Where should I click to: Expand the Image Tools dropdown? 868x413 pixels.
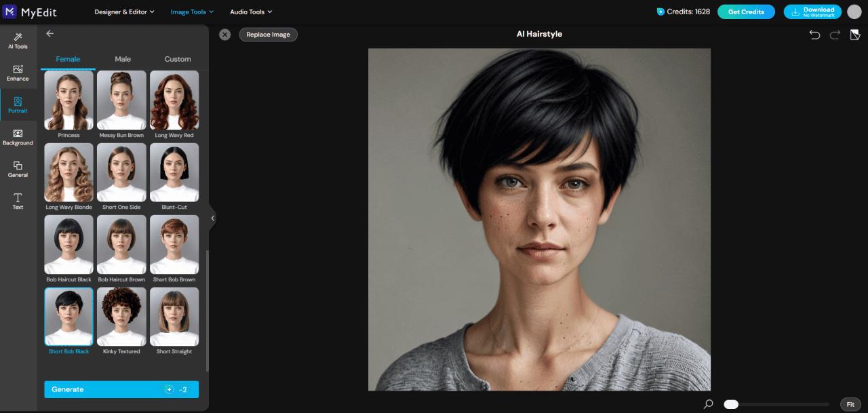191,12
